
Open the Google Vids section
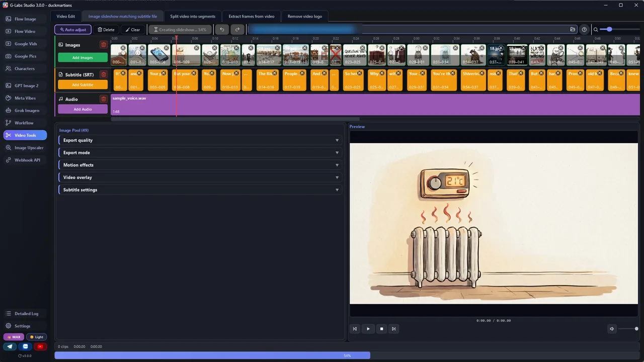[25, 44]
